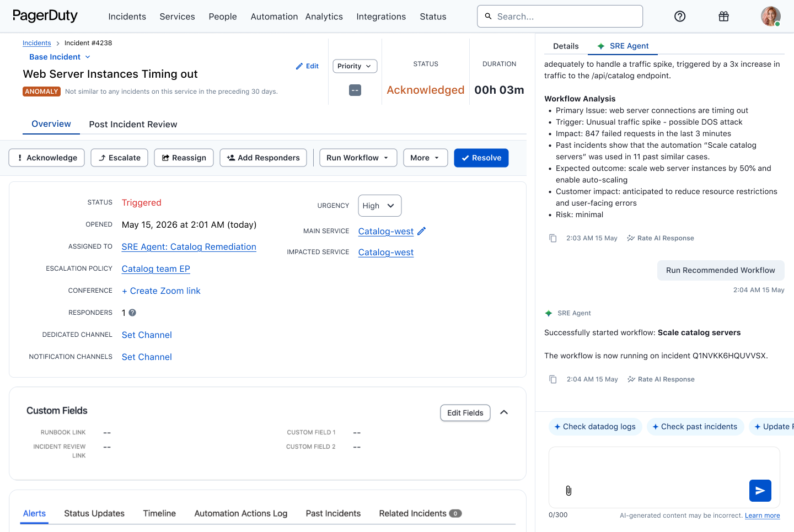Open the Integrations nav menu
Viewport: 794px width, 532px height.
[x=381, y=17]
